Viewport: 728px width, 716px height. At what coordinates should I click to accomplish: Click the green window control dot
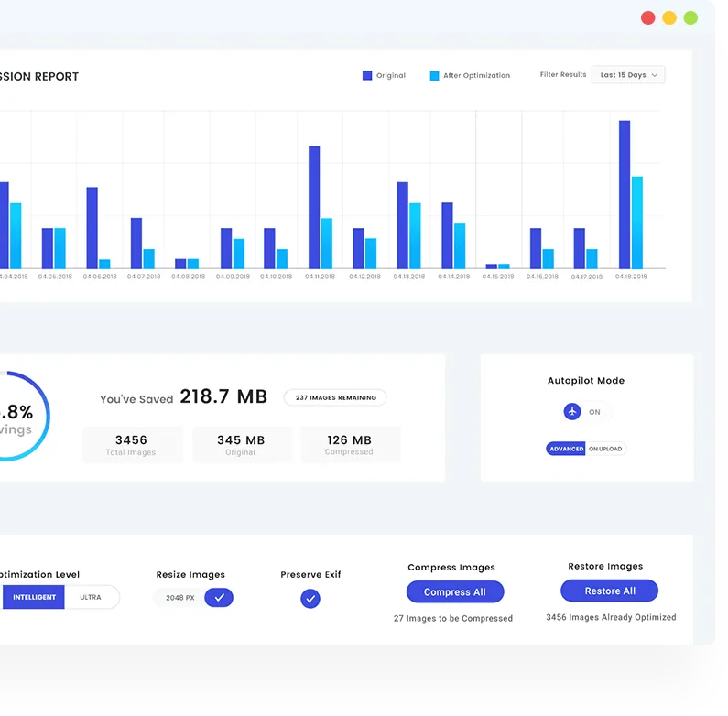[x=690, y=17]
